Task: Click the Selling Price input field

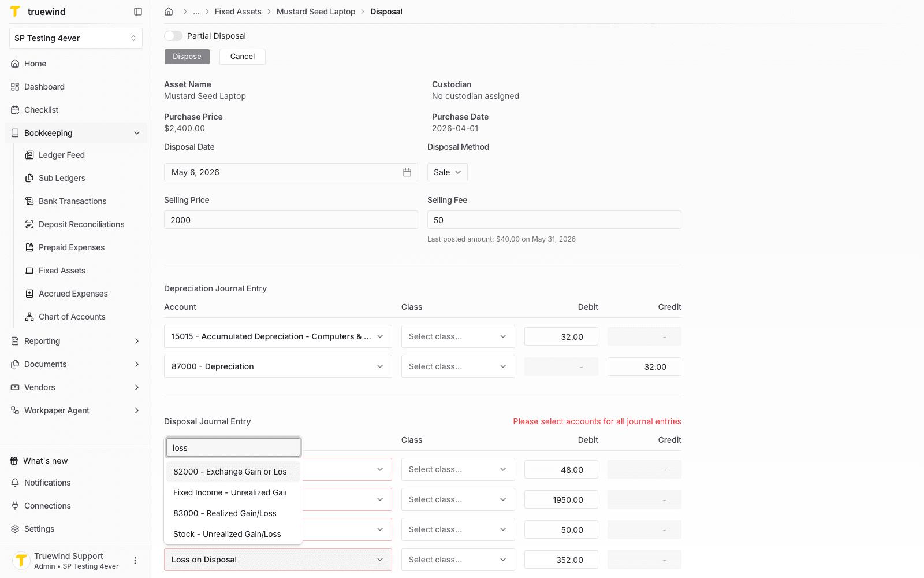Action: click(291, 220)
